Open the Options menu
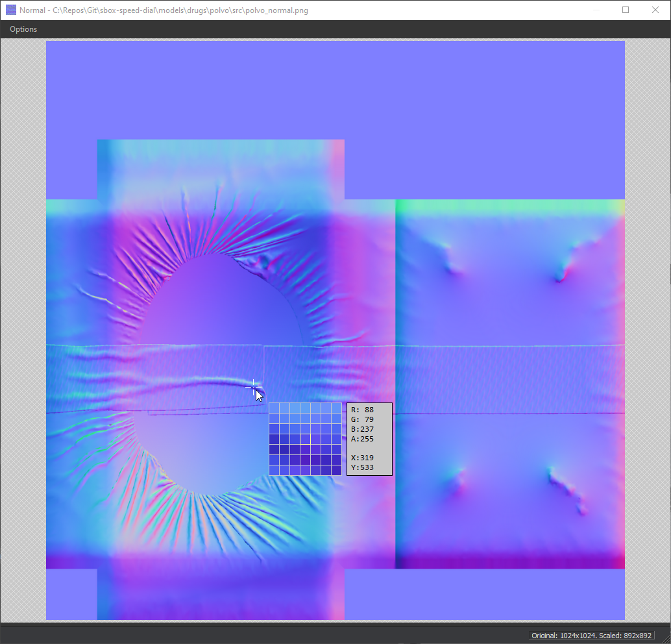Image resolution: width=671 pixels, height=644 pixels. 23,29
